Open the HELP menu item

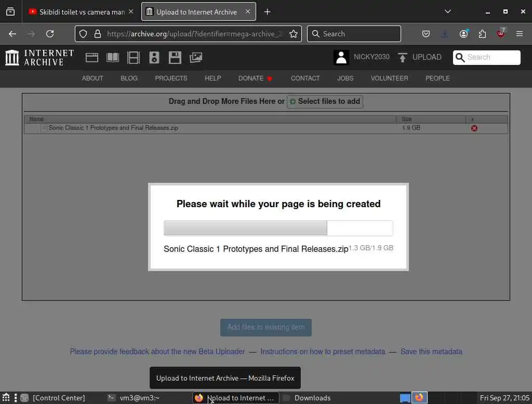click(213, 78)
